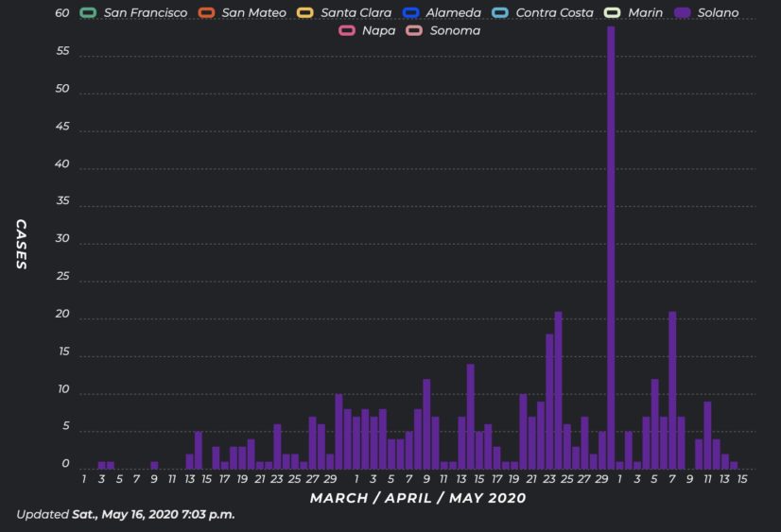Click the CASES y-axis title

[22, 245]
